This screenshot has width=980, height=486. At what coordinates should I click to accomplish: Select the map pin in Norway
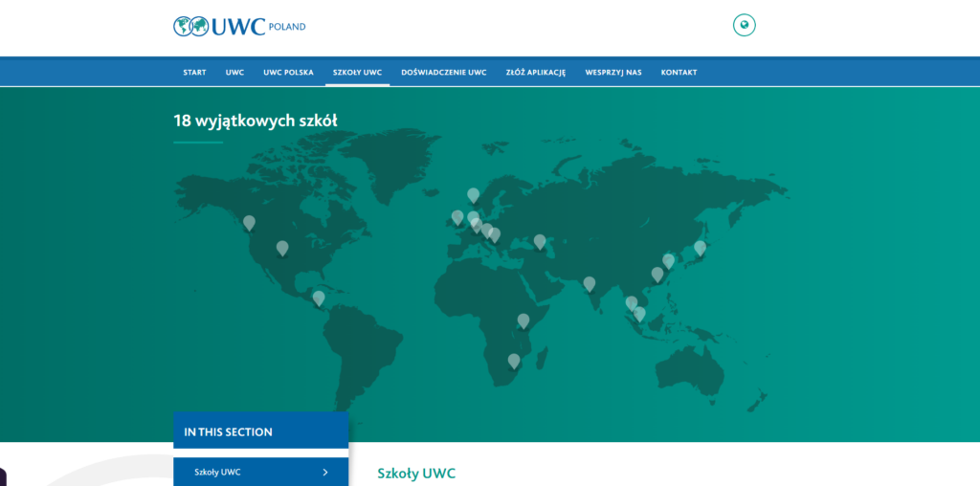pos(473,195)
